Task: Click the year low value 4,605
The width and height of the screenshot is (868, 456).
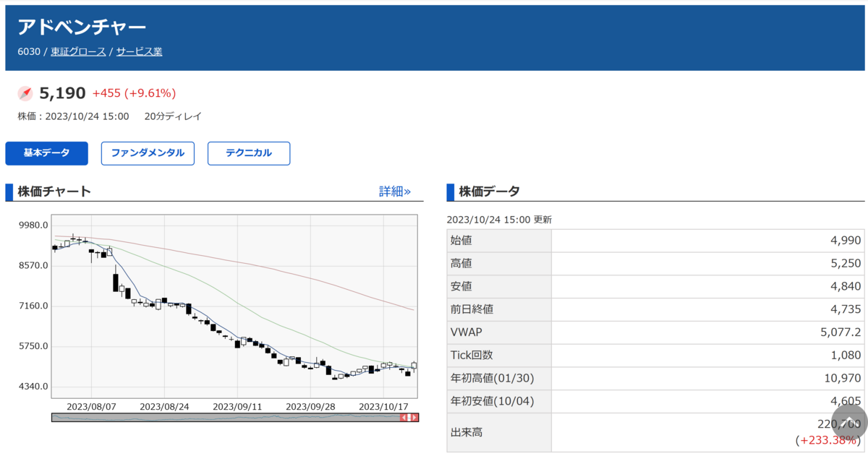Action: (x=846, y=402)
